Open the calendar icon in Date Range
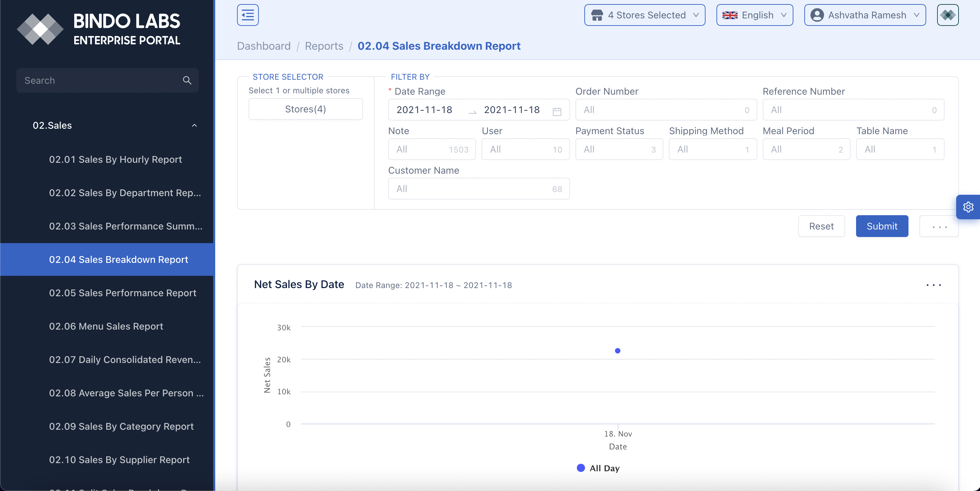The width and height of the screenshot is (980, 491). (x=557, y=111)
